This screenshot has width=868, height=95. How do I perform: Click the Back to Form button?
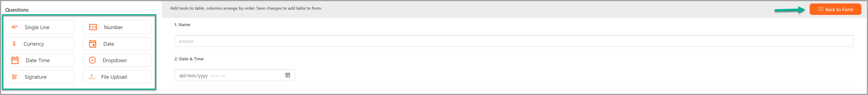[x=835, y=9]
